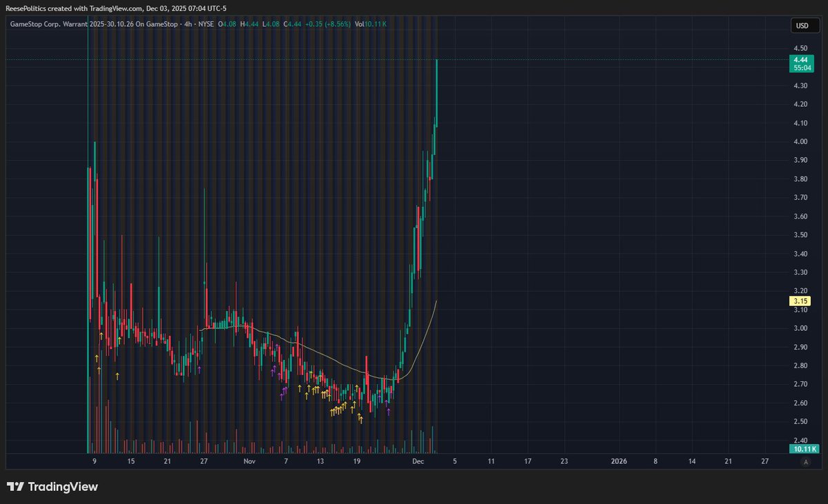Click the 14 date label on time axis
This screenshot has width=828, height=504.
coord(692,461)
